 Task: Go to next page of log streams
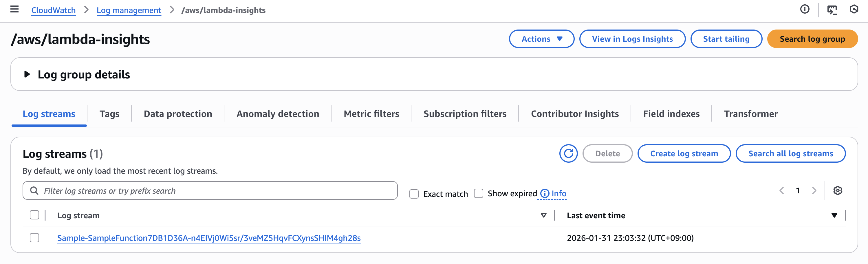[x=814, y=190]
